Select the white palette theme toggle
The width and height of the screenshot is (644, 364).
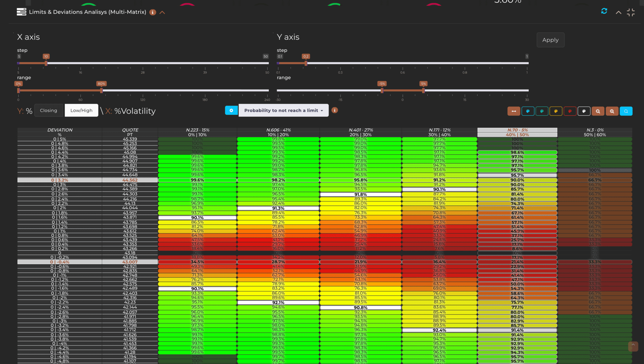coord(584,111)
